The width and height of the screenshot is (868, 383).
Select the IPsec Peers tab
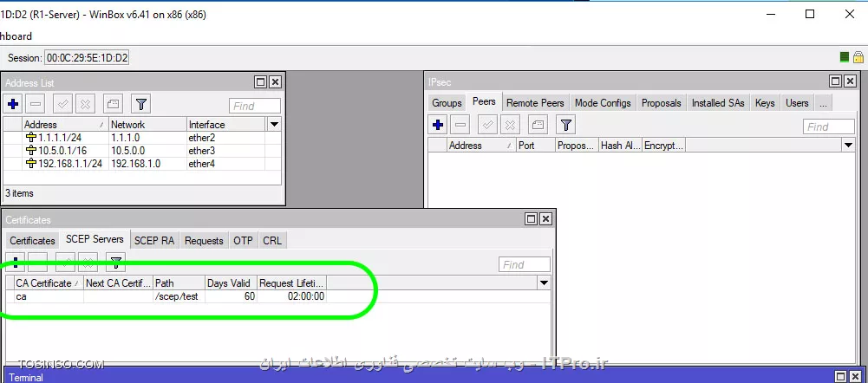coord(484,102)
